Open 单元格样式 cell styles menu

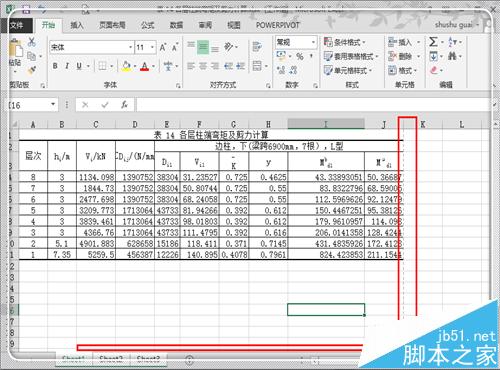coord(348,70)
